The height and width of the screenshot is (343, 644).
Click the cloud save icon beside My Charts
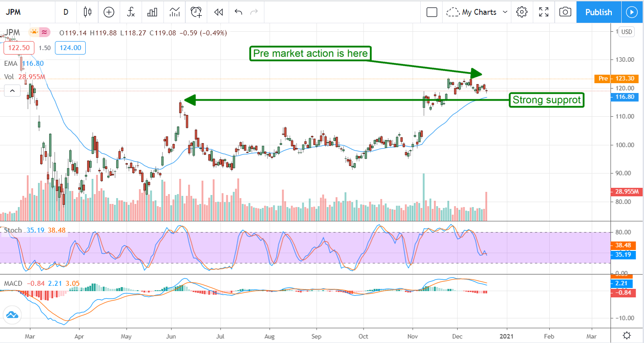click(x=453, y=12)
